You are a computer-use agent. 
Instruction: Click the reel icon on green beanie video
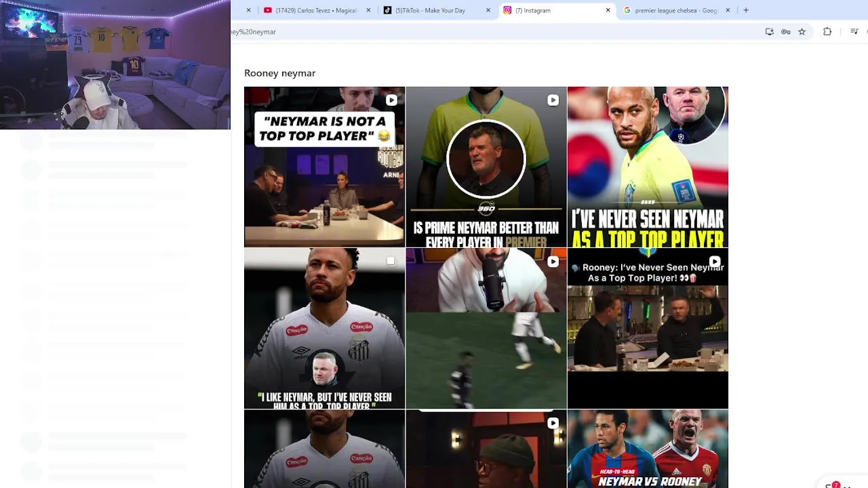553,423
